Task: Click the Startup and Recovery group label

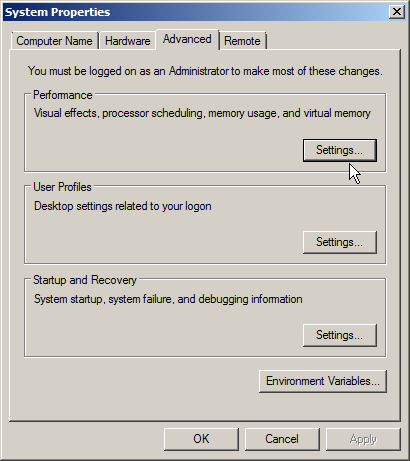Action: tap(85, 280)
